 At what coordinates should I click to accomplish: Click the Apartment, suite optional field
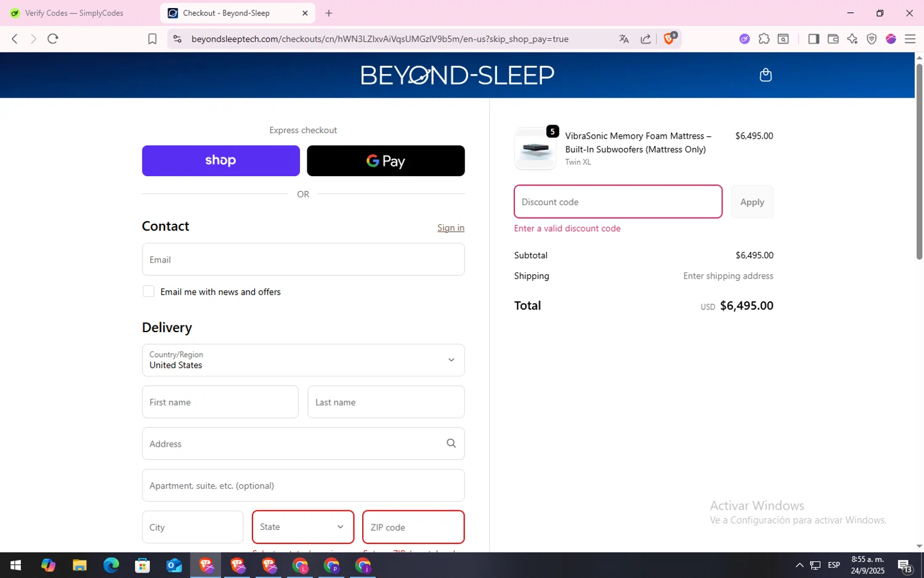click(x=303, y=485)
